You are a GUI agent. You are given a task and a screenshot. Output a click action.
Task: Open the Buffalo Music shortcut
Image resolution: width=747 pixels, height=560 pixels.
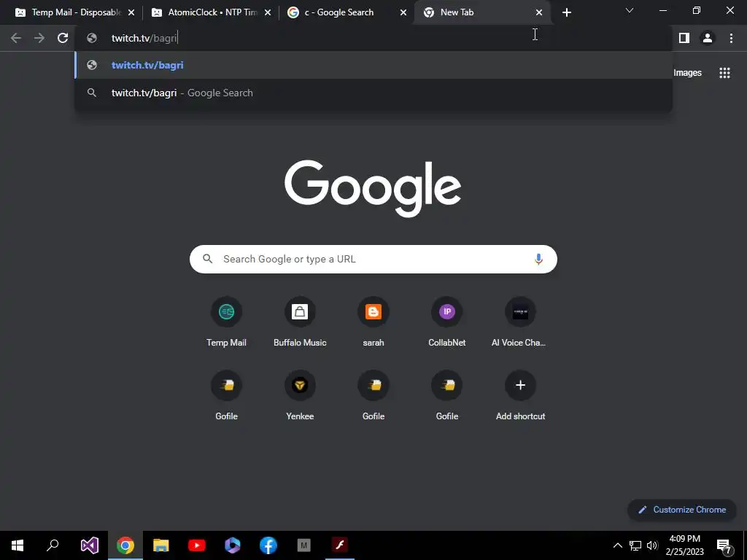(x=300, y=322)
